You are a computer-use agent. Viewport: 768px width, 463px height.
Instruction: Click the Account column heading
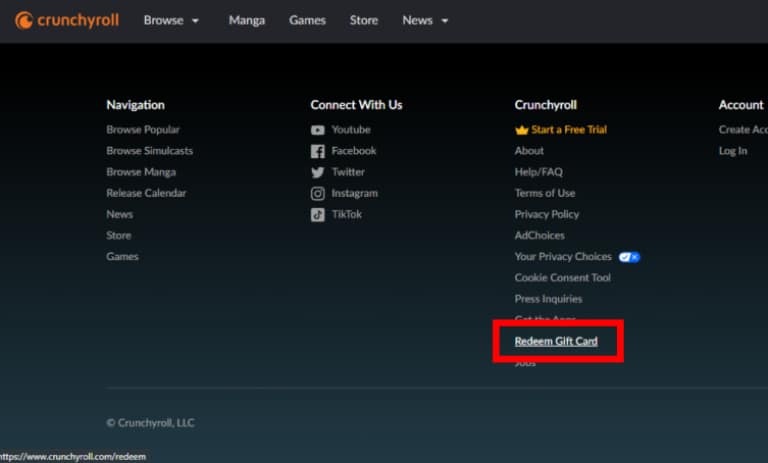point(741,105)
